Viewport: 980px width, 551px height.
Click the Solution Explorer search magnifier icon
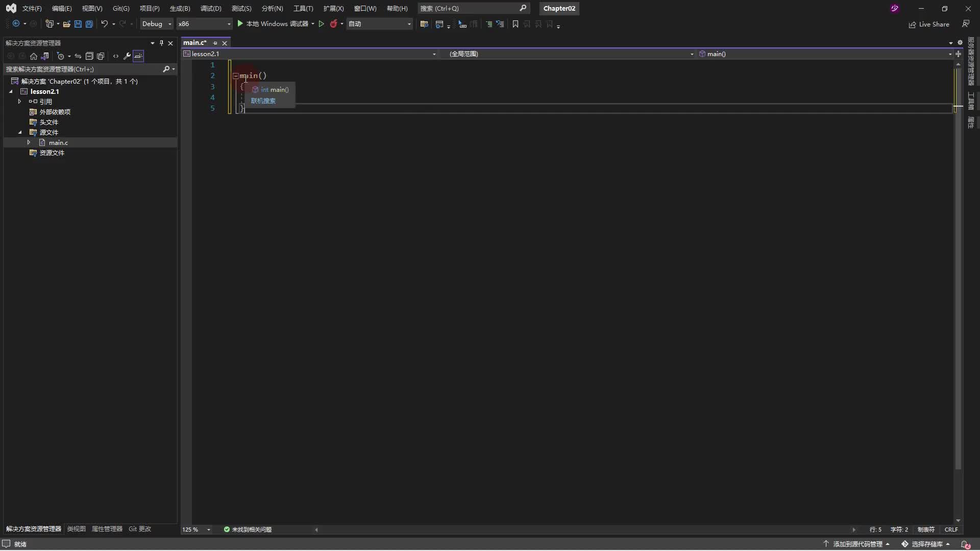pos(166,69)
